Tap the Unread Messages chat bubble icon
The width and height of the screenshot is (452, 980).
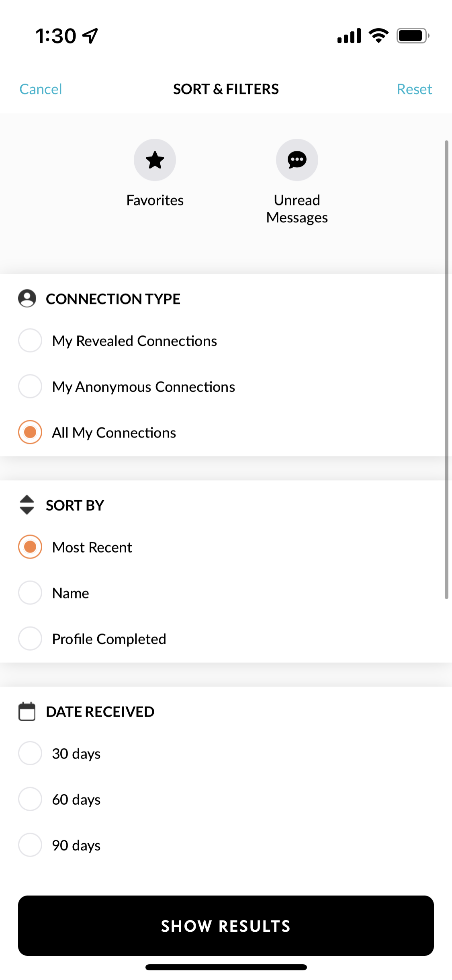[x=297, y=160]
